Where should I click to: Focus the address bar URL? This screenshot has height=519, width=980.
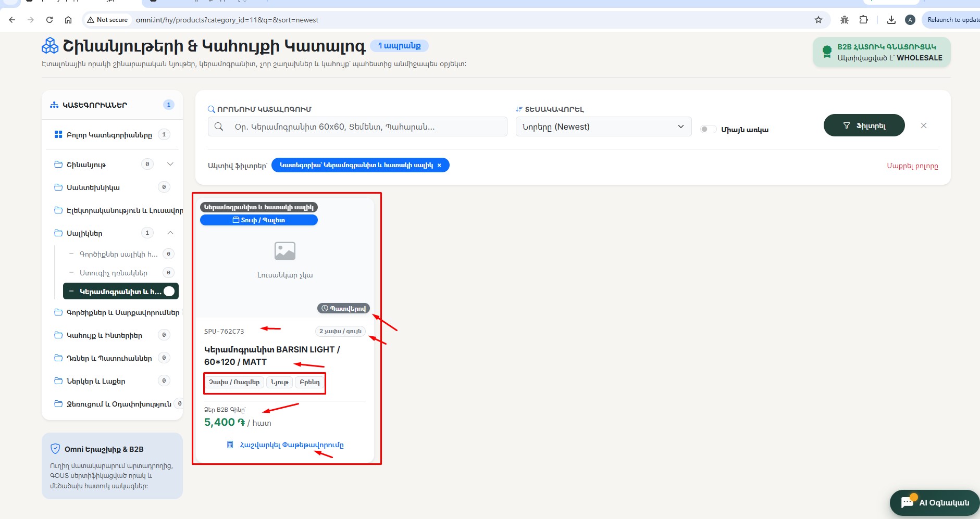tap(227, 20)
